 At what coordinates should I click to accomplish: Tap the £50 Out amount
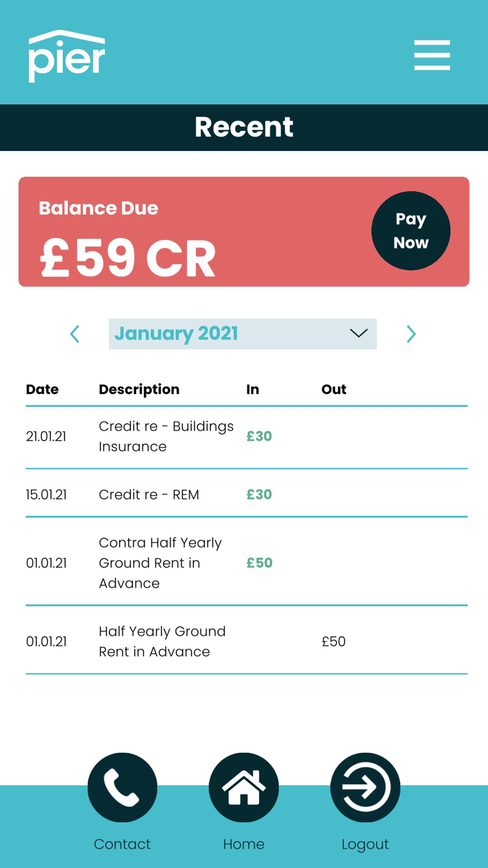(333, 642)
